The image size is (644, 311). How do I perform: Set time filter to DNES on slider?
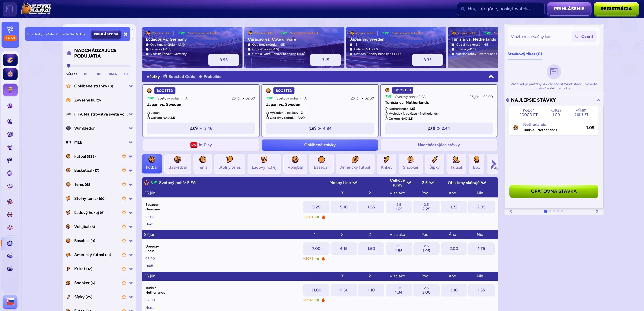tap(113, 74)
